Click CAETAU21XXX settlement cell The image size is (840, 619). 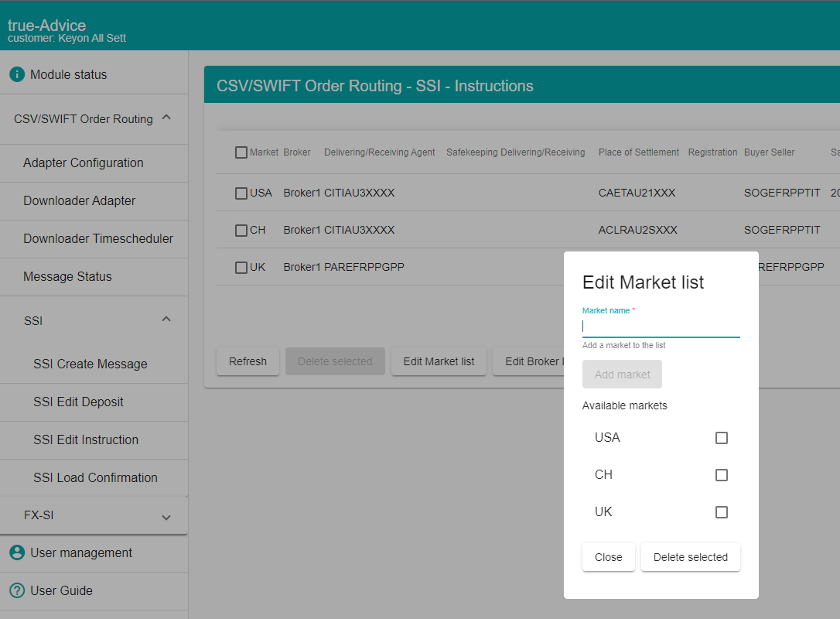(x=637, y=193)
